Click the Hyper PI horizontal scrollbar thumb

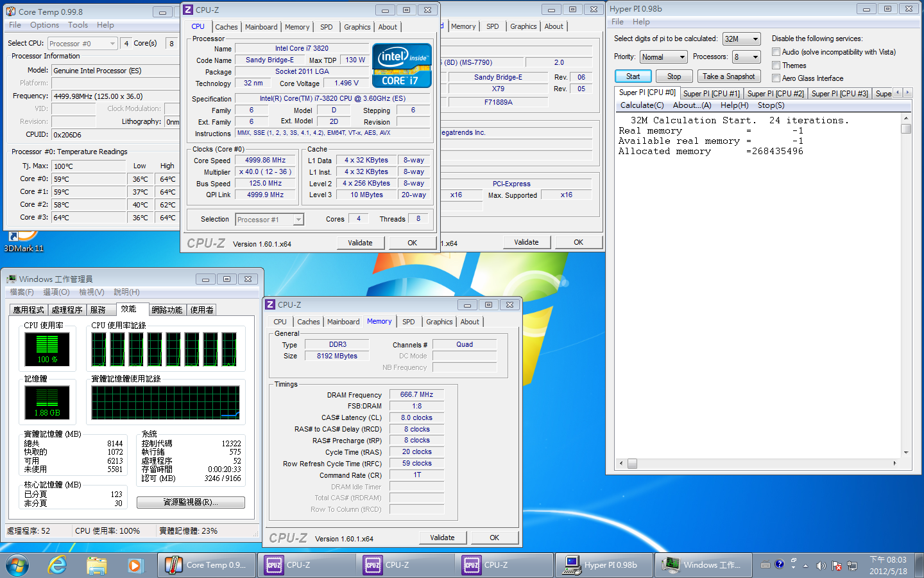tap(632, 463)
